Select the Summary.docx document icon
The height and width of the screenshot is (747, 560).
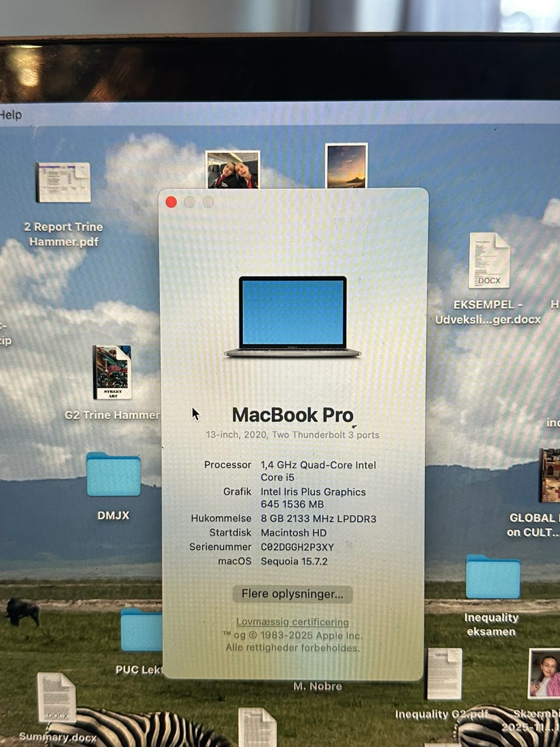tap(57, 698)
